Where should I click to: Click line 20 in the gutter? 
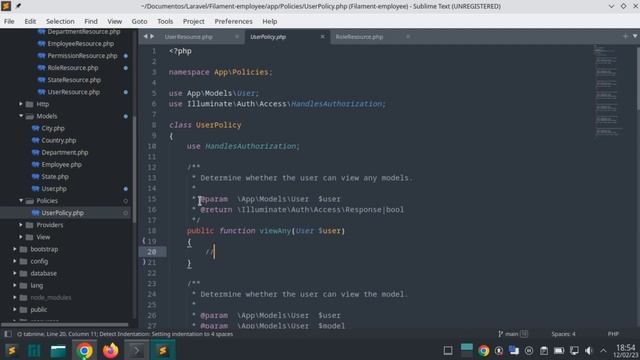(151, 252)
